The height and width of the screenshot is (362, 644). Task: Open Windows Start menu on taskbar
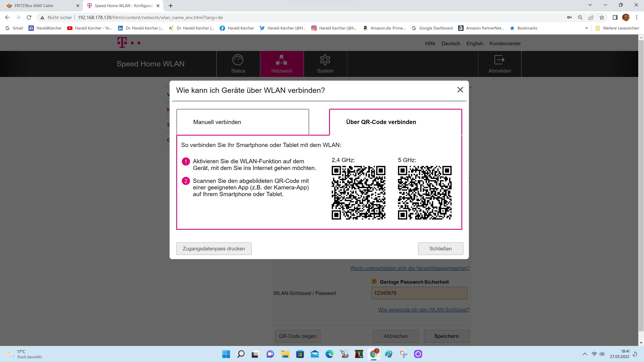click(x=226, y=354)
